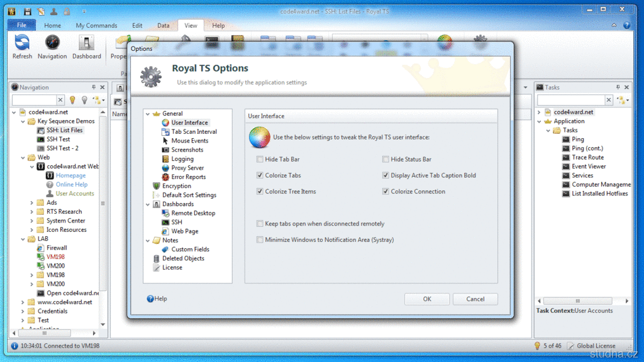Pin the Tasks panel

pos(618,87)
